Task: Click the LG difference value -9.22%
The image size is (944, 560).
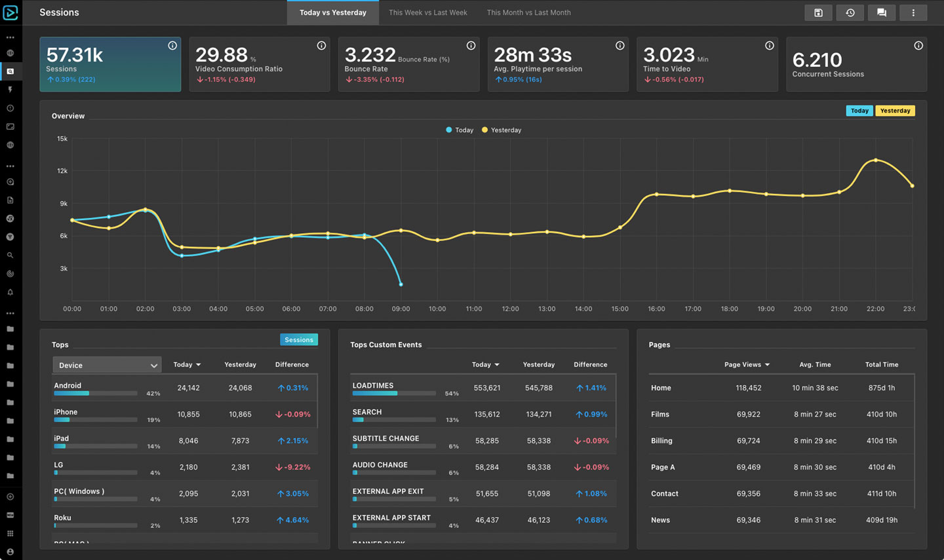Action: point(293,468)
